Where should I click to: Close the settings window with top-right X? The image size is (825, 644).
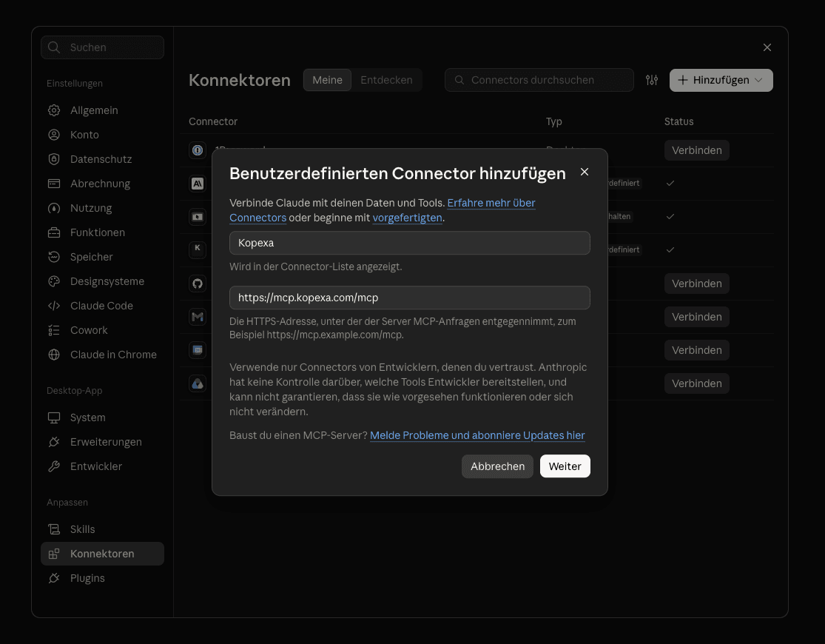coord(767,47)
